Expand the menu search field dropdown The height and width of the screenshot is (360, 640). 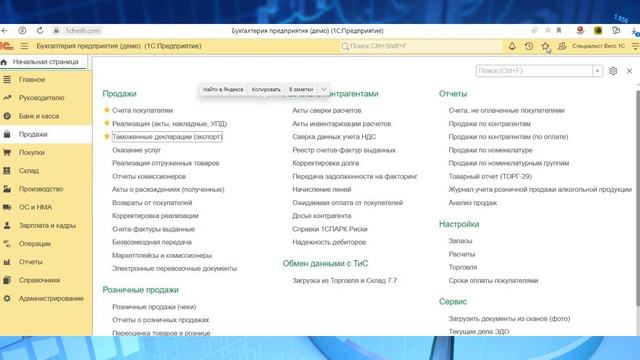598,71
